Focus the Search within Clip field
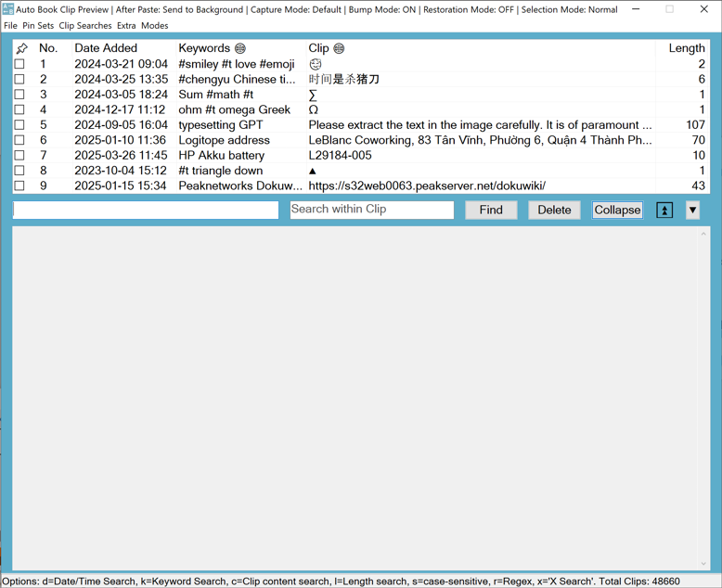Image resolution: width=722 pixels, height=588 pixels. click(371, 210)
